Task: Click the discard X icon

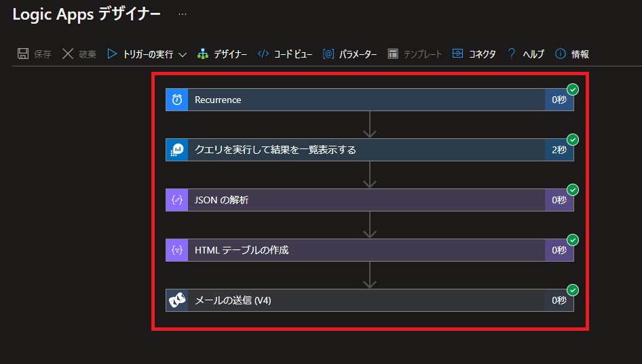Action: 68,54
